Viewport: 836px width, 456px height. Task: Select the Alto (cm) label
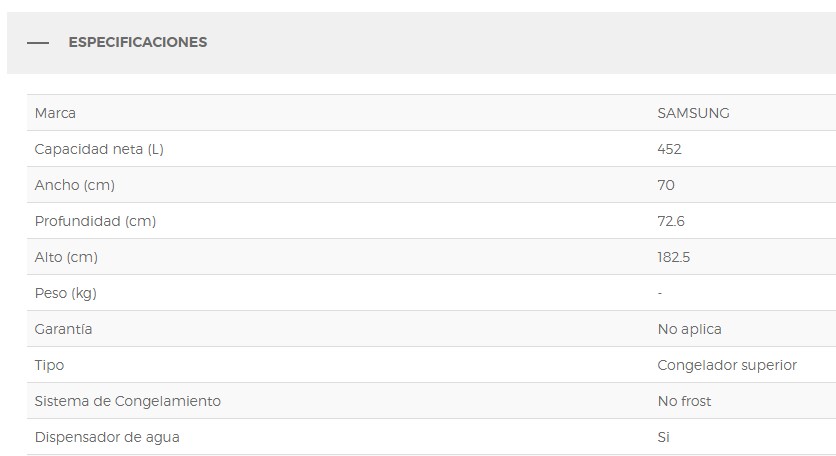pos(66,257)
